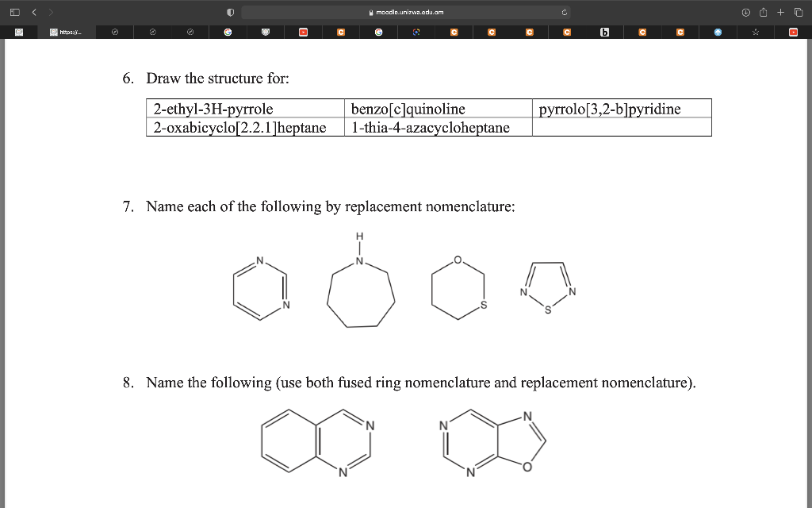
Task: Reload the page using the refresh icon
Action: point(563,12)
